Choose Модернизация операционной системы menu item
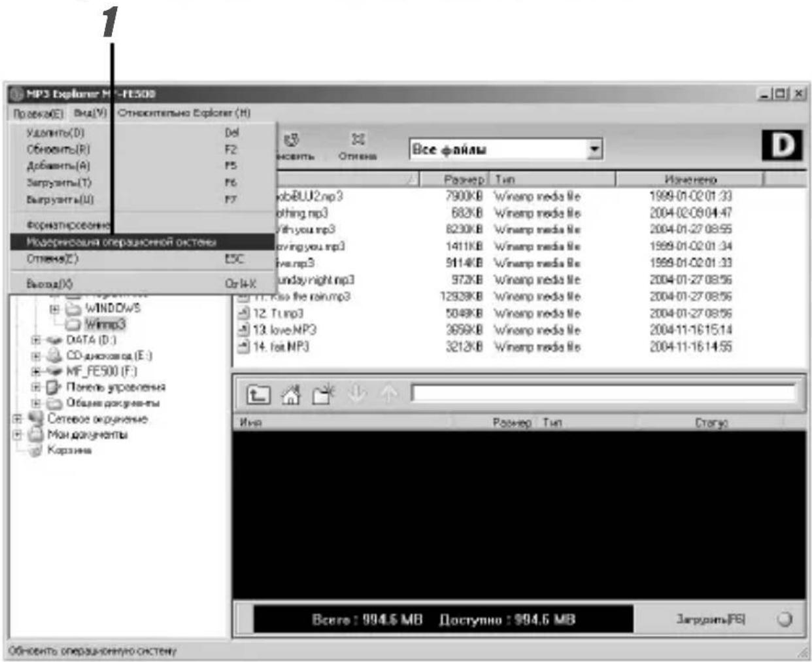The height and width of the screenshot is (662, 812). [x=143, y=242]
